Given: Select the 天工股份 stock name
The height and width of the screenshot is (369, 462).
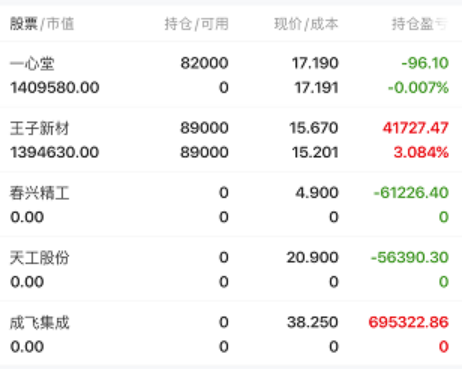Looking at the screenshot, I should point(39,258).
